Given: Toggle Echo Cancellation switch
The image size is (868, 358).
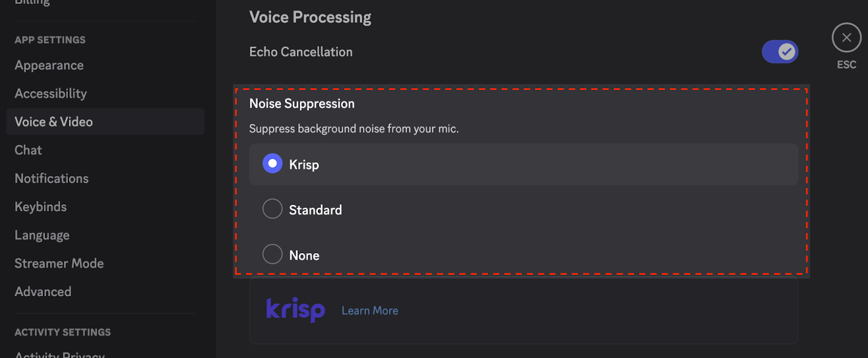Looking at the screenshot, I should point(780,52).
